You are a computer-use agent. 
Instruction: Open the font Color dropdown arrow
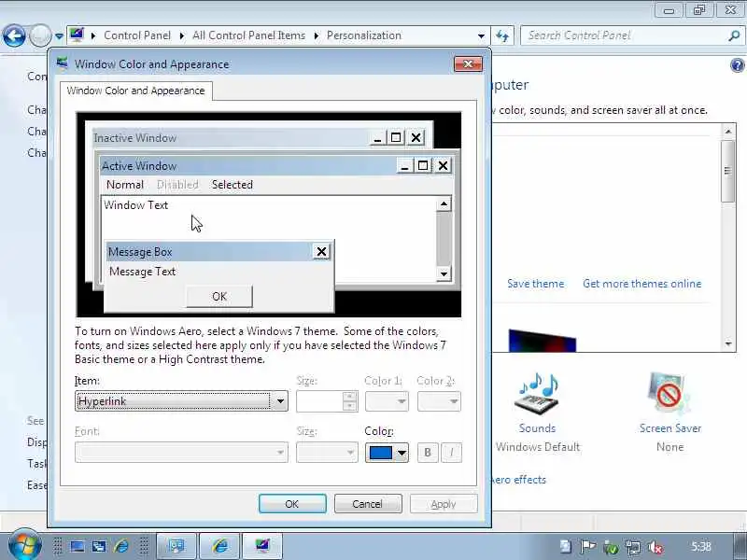coord(402,453)
